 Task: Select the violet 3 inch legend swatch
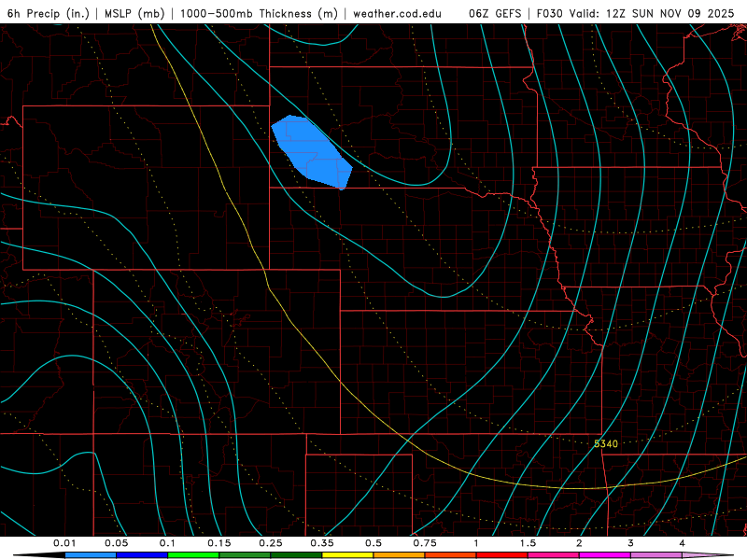(x=656, y=555)
